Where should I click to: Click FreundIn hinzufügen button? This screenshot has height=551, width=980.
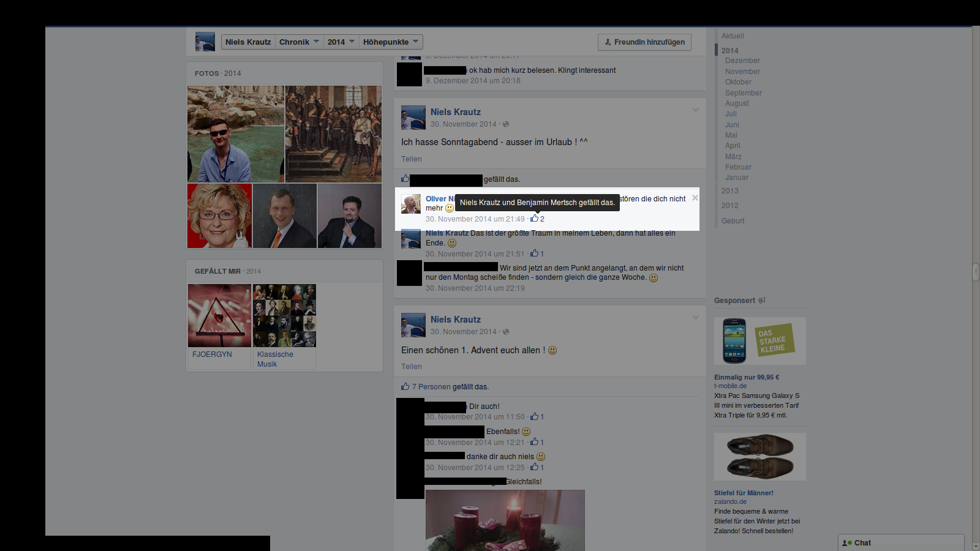644,42
